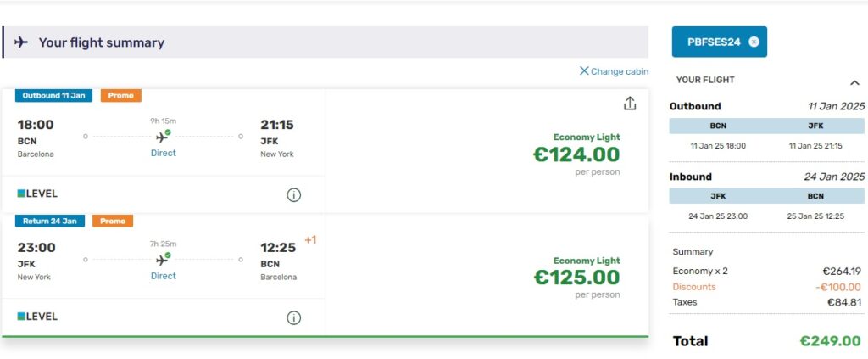
Task: Select the Outbound 11 Jan tag
Action: pyautogui.click(x=53, y=96)
